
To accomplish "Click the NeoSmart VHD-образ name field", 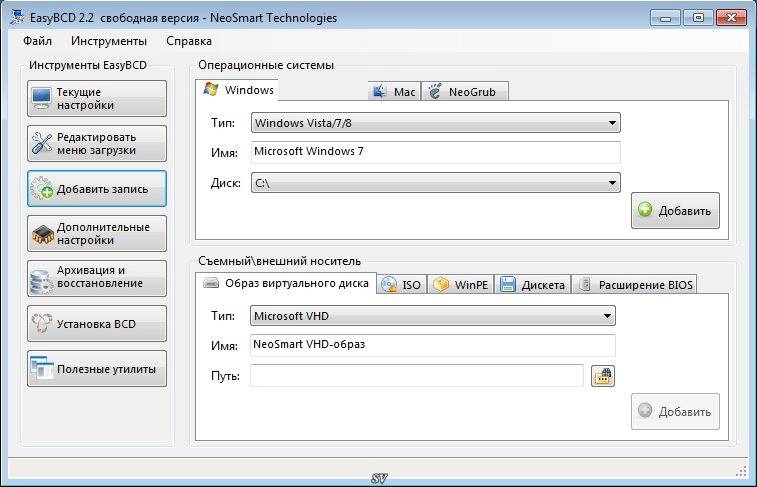I will point(433,345).
